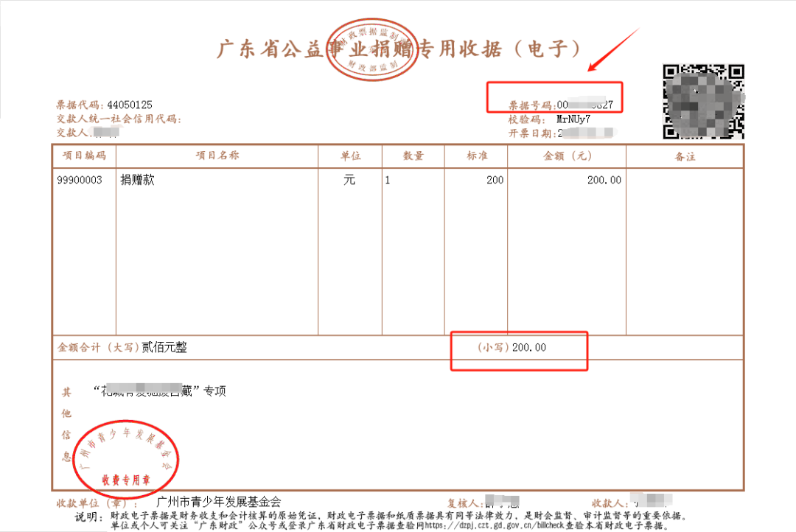Screen dimensions: 796x532
Task: Click the 200.00 amount in the item row
Action: 604,180
